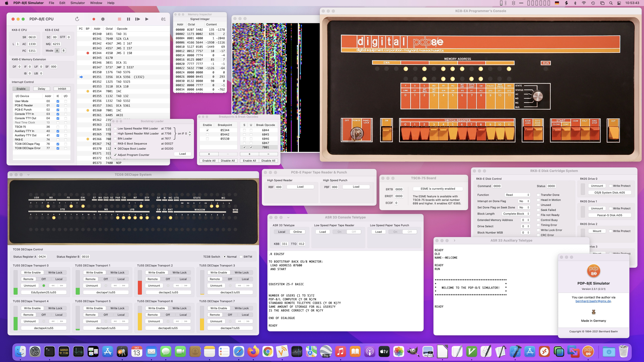This screenshot has height=362, width=644.
Task: Click the SR field in KK8-E CPU
Action: click(32, 37)
